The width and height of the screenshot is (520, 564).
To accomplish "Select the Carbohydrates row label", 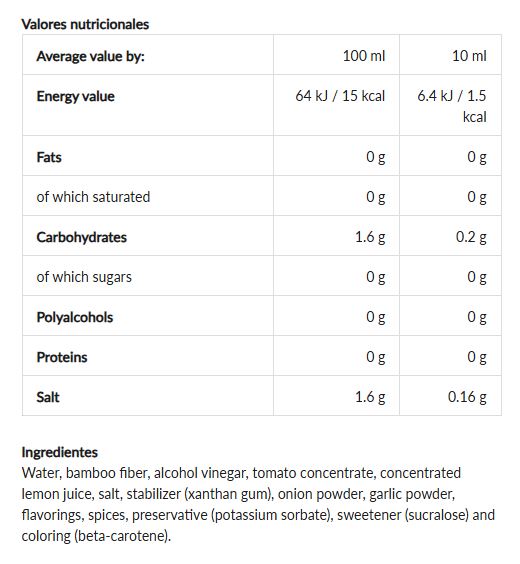I will [82, 237].
